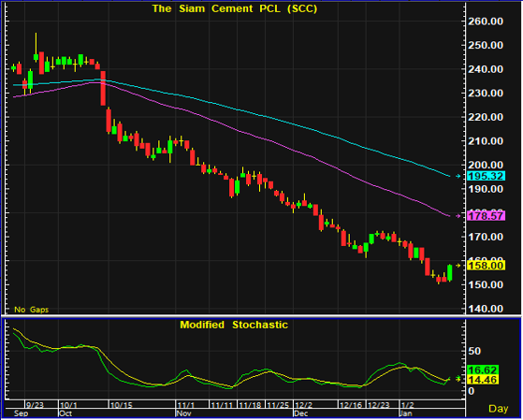Image resolution: width=523 pixels, height=420 pixels.
Task: Click The Siam Cement PCL (SCC) chart title
Action: pyautogui.click(x=235, y=8)
